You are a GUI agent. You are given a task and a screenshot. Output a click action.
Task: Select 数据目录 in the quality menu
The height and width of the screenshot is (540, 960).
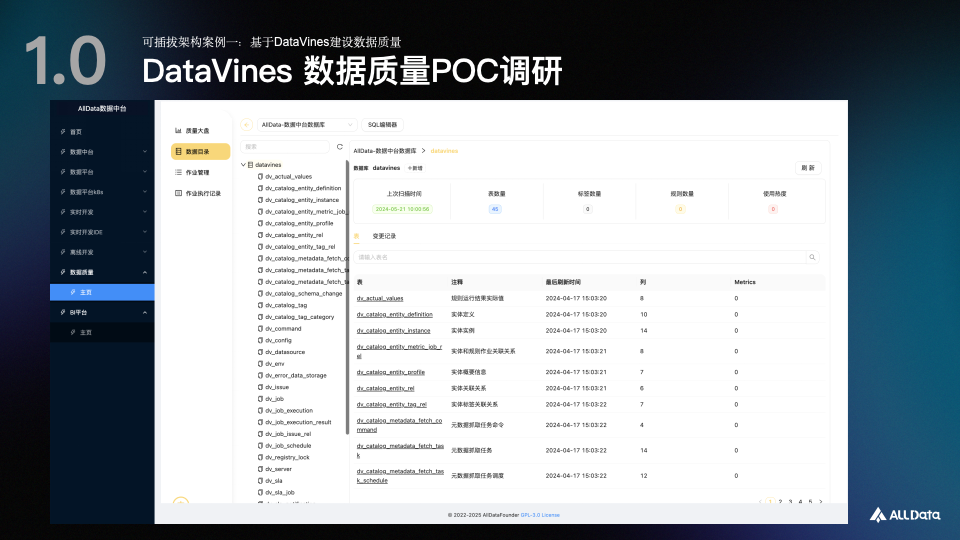pyautogui.click(x=200, y=151)
